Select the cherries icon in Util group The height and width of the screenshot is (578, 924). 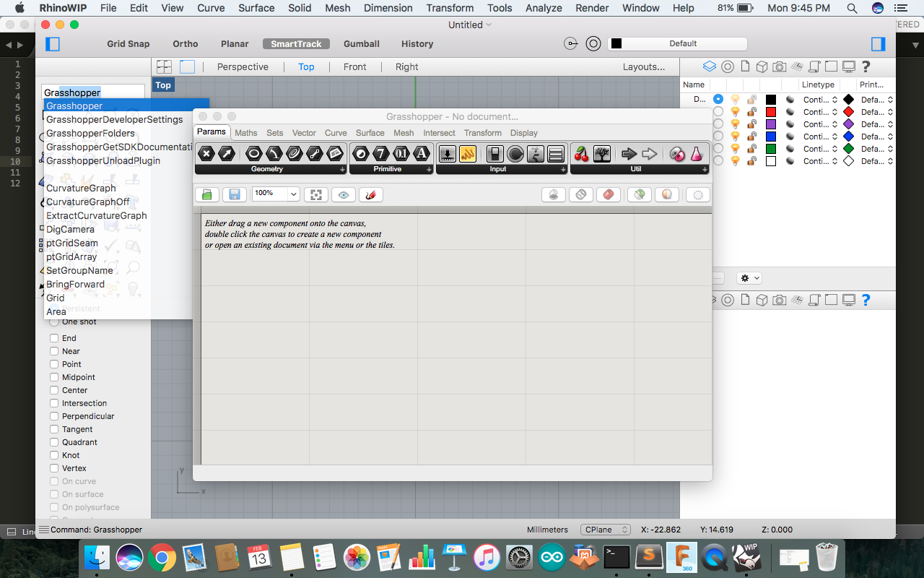[x=582, y=153]
